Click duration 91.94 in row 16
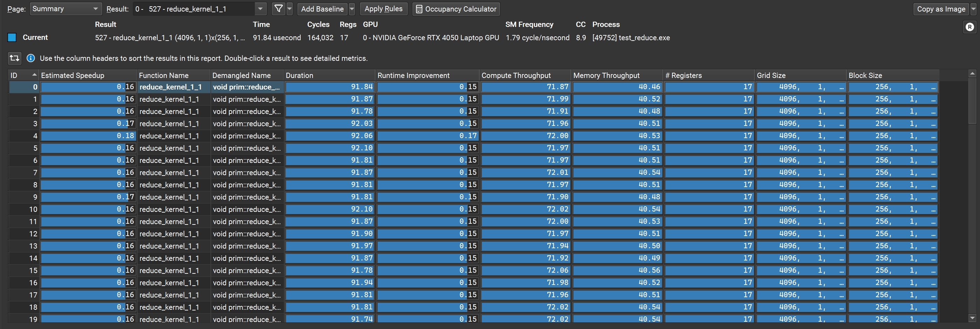The width and height of the screenshot is (980, 329). [x=329, y=282]
